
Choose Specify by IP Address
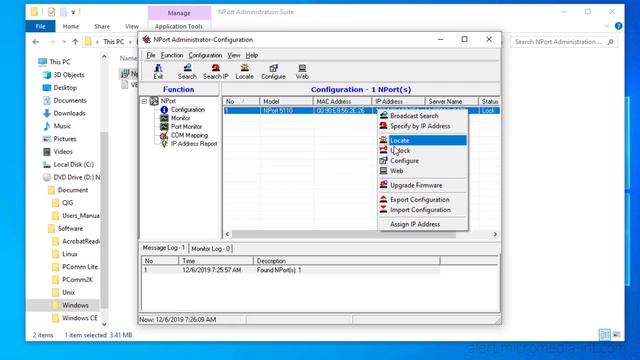(422, 126)
